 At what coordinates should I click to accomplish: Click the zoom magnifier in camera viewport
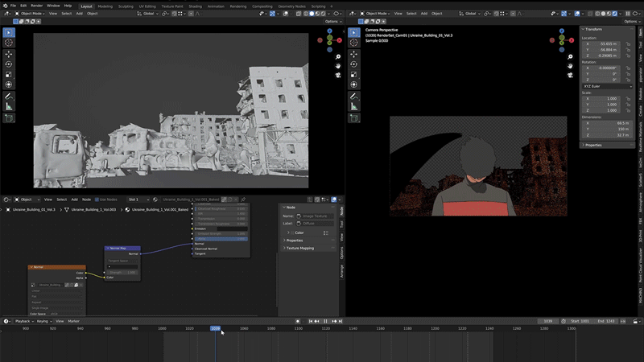(x=570, y=56)
